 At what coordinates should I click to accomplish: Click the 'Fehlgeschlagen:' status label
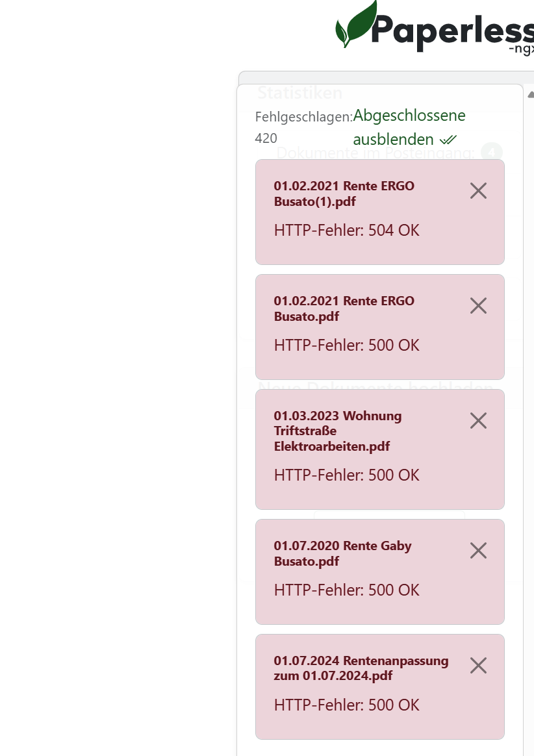303,117
